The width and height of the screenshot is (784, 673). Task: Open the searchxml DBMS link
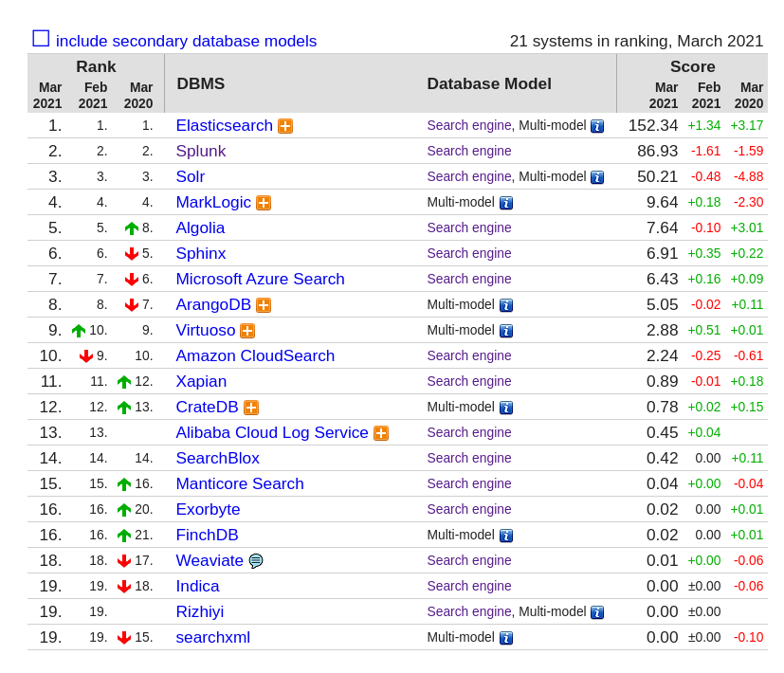(x=213, y=638)
